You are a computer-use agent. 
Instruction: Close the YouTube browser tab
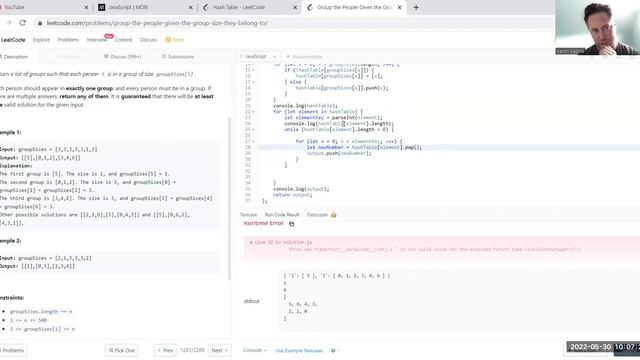86,7
